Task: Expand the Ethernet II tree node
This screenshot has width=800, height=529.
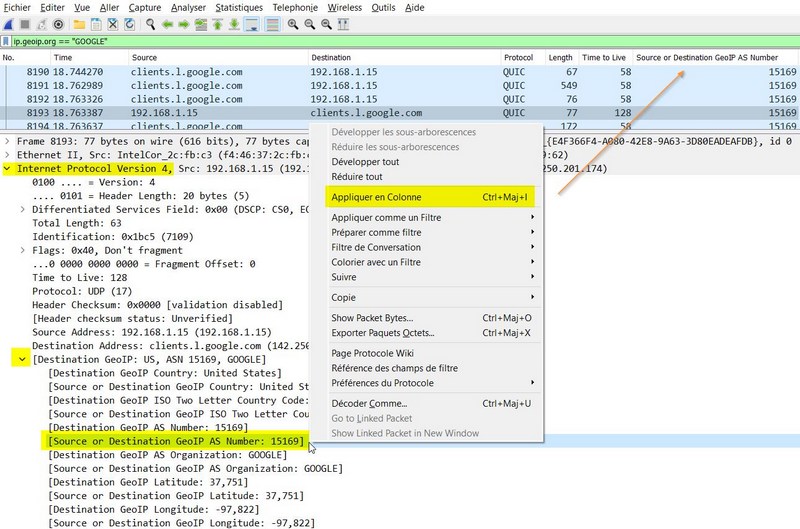Action: [8, 155]
